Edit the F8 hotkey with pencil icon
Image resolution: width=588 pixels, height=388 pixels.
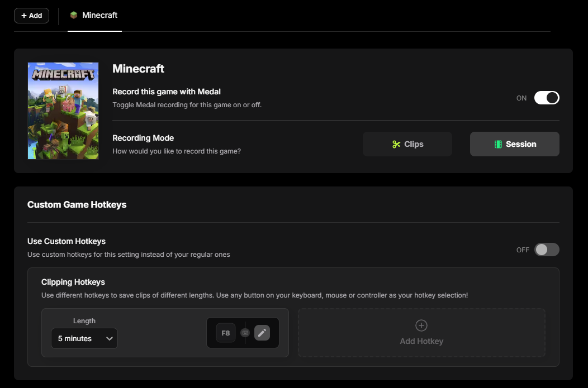(262, 333)
